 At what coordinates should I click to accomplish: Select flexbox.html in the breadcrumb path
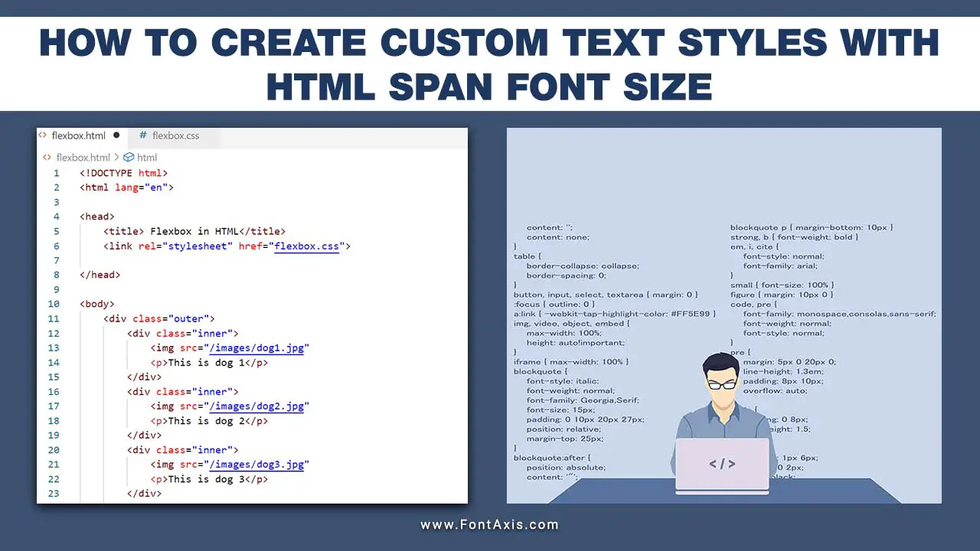[x=83, y=158]
